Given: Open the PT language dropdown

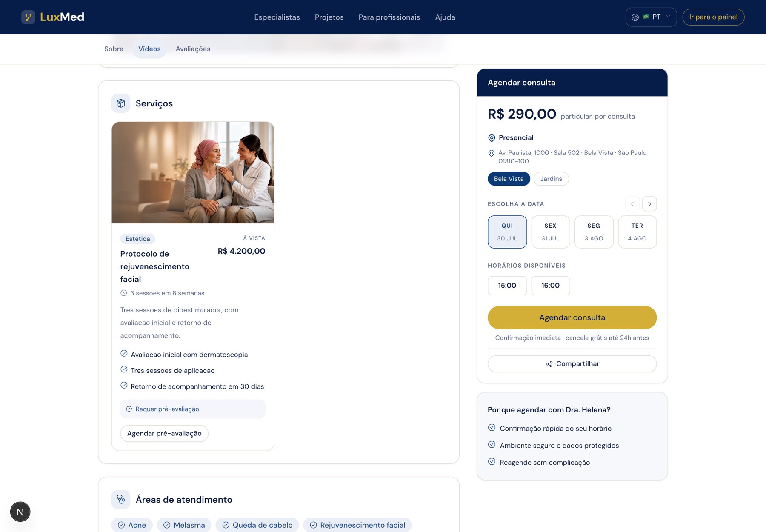Looking at the screenshot, I should click(x=651, y=17).
